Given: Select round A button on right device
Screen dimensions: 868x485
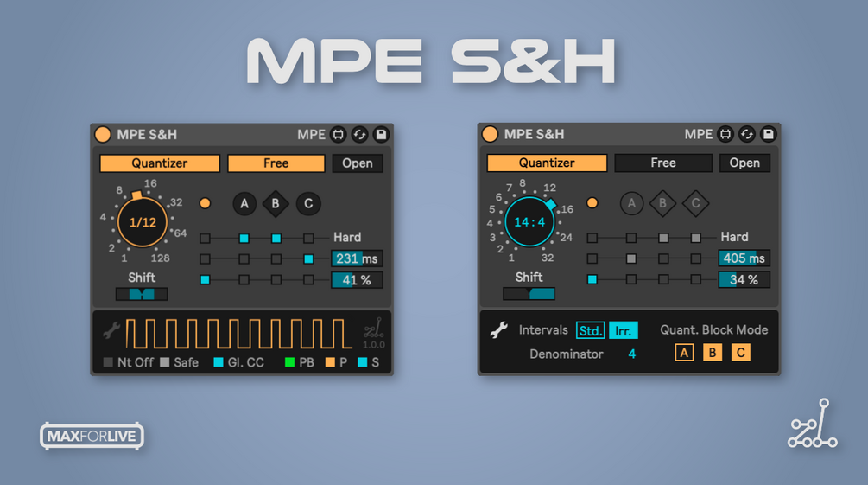Looking at the screenshot, I should pos(631,203).
